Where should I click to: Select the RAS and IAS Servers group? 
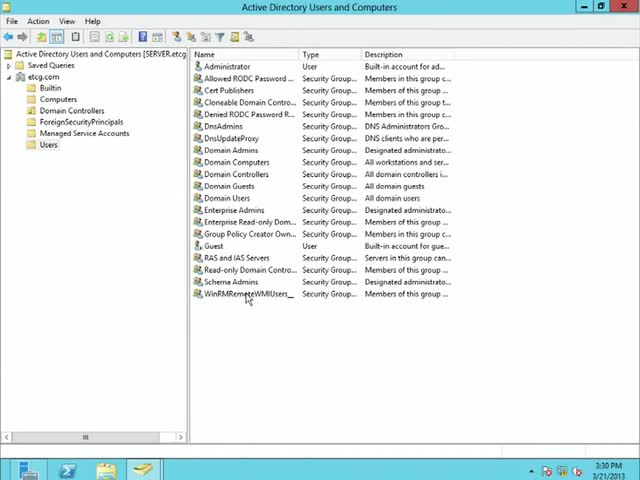point(237,258)
